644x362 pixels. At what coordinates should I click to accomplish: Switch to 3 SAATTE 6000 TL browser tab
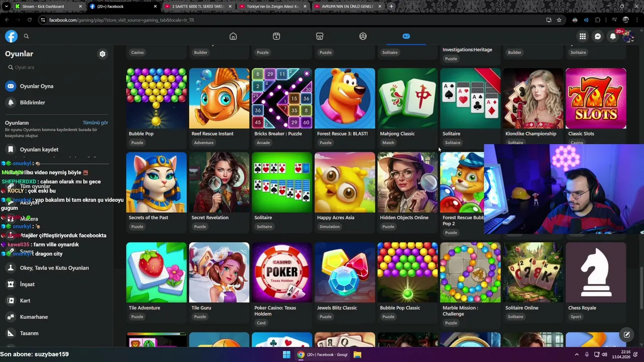coord(198,7)
